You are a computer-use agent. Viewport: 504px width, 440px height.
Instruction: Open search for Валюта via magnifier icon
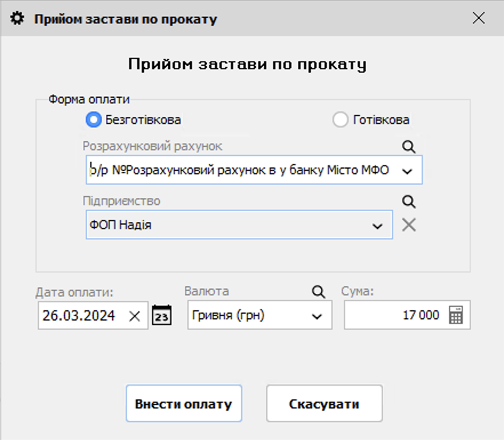(x=318, y=291)
